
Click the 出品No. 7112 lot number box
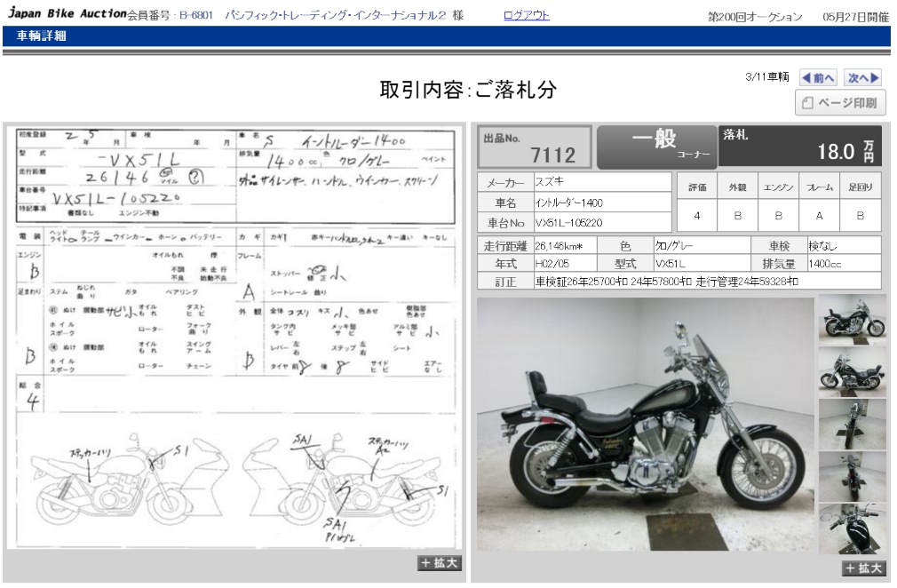(x=535, y=147)
